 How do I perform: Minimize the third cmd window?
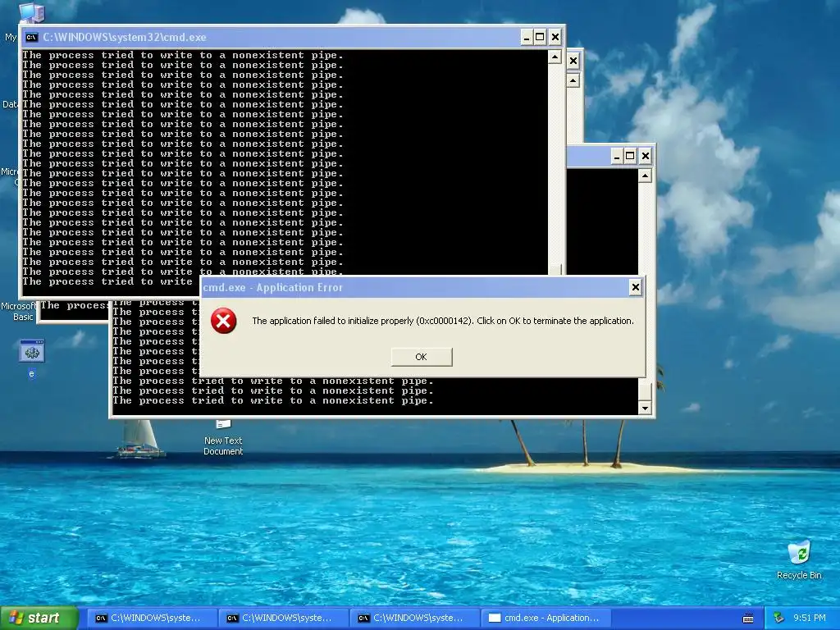[x=617, y=157]
